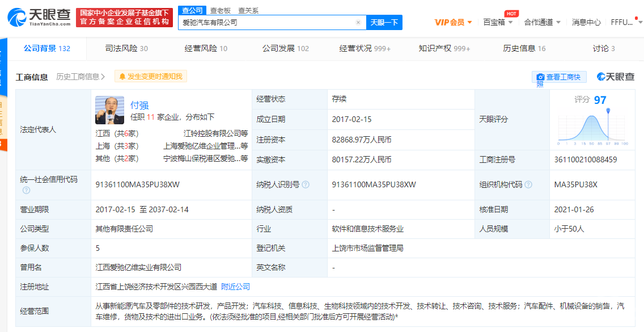Switch to the 历史信息 tab

click(524, 49)
